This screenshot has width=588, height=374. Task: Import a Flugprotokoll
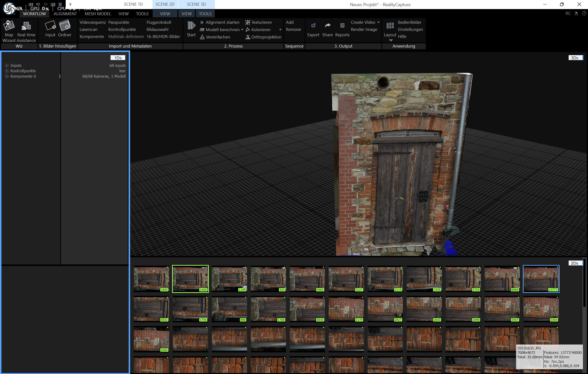(159, 22)
